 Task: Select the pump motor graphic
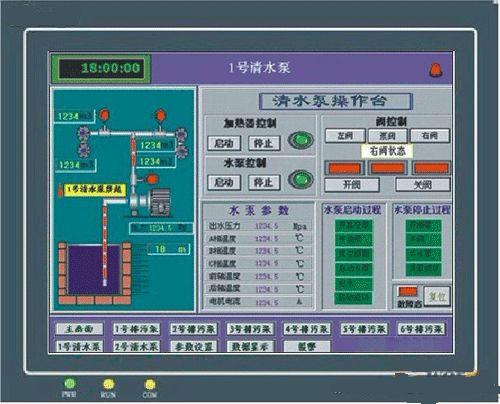pyautogui.click(x=151, y=202)
